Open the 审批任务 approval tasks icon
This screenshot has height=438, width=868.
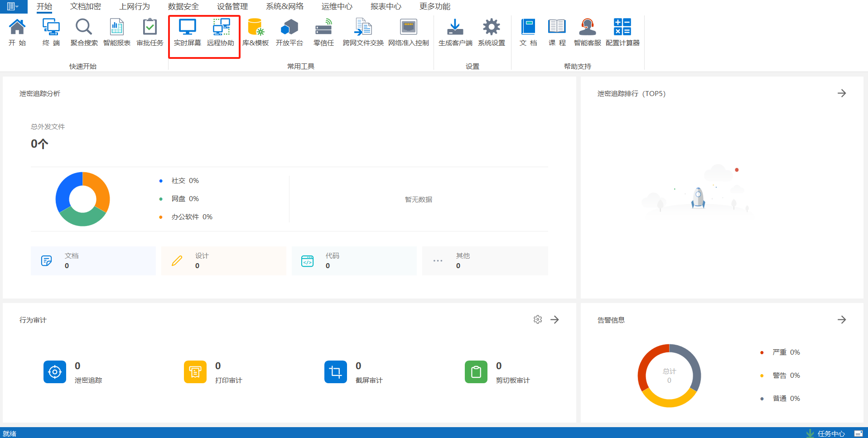[x=149, y=32]
